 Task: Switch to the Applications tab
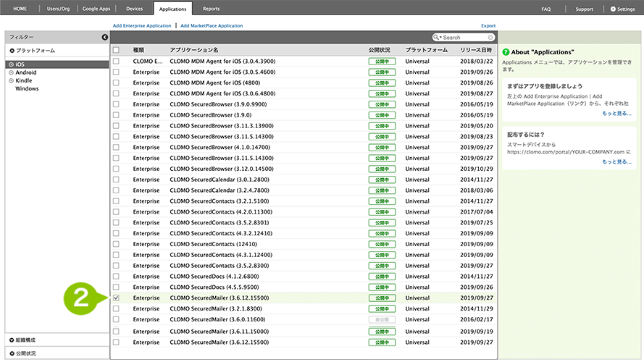(172, 9)
